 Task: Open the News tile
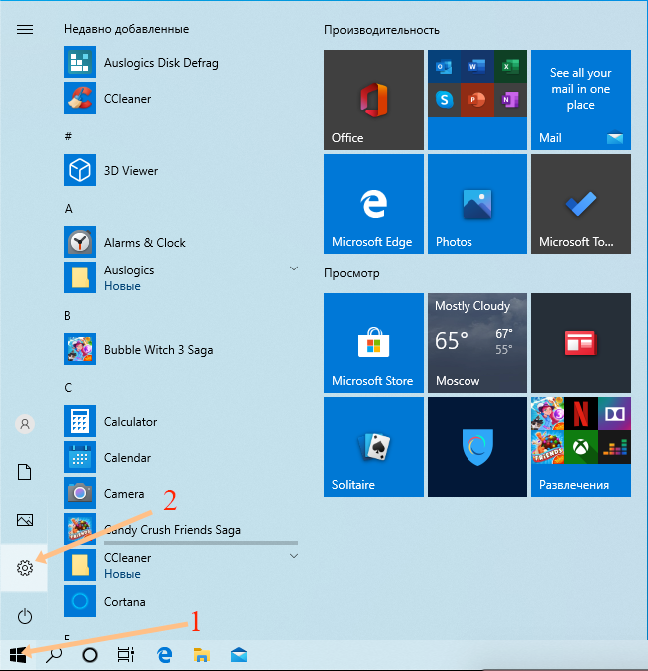[x=581, y=343]
